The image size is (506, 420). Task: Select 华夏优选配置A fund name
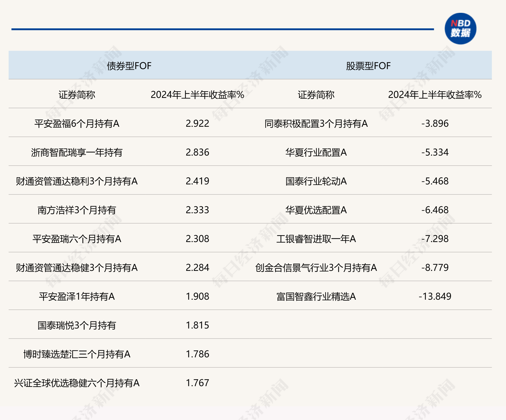coord(316,210)
